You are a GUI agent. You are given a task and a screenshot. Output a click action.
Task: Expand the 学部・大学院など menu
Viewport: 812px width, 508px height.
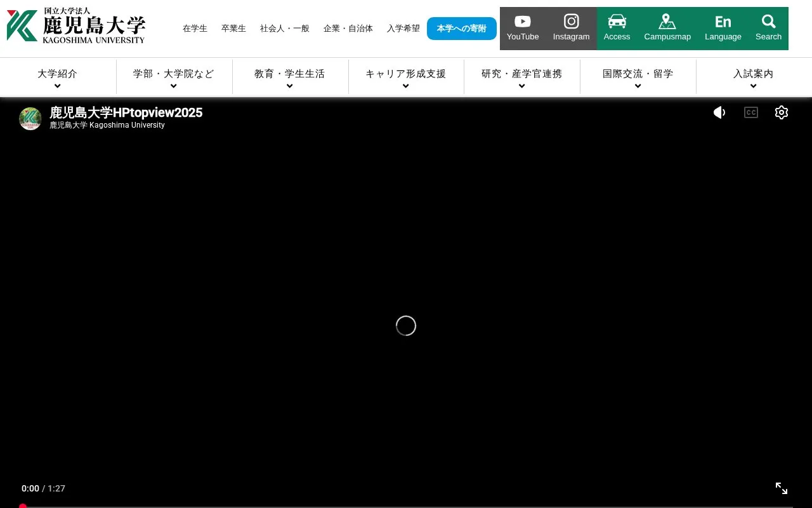click(174, 77)
